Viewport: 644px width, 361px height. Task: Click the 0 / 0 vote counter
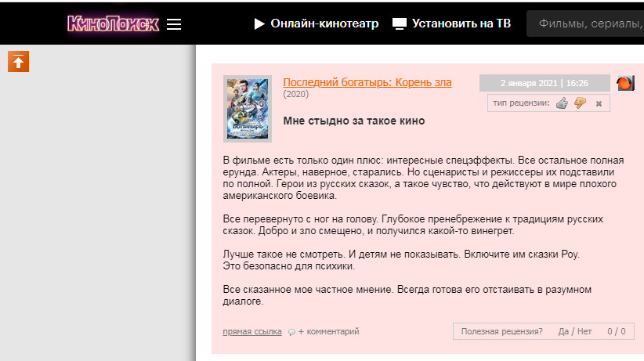(x=617, y=331)
